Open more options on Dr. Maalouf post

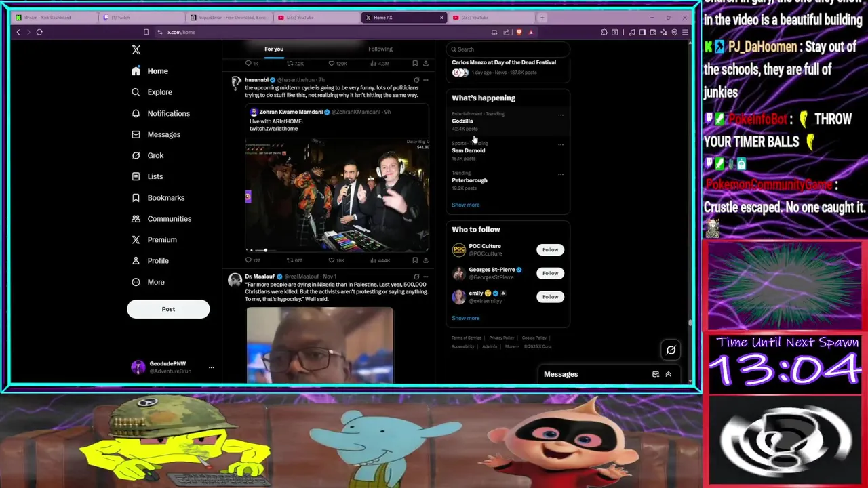(426, 277)
